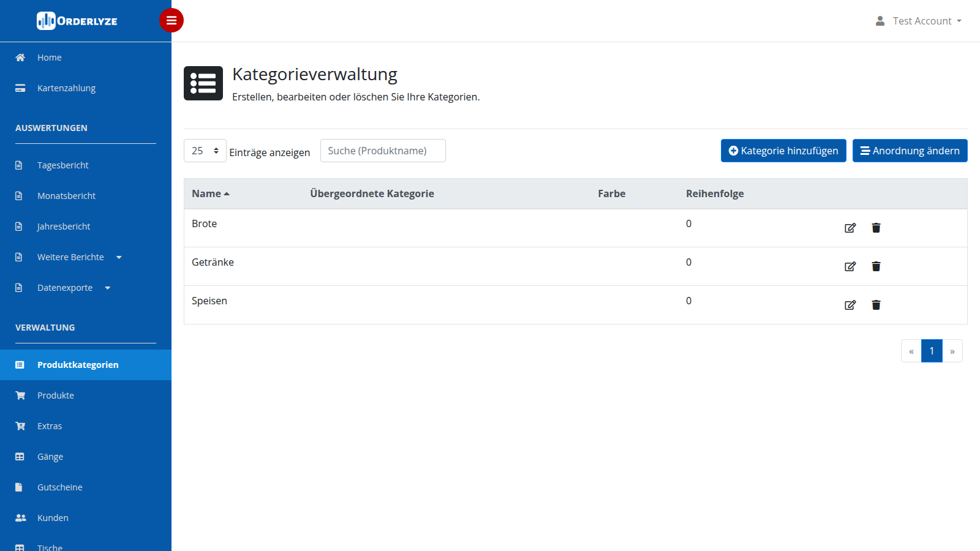Go to Extras in the sidebar
The image size is (980, 551).
click(x=86, y=426)
